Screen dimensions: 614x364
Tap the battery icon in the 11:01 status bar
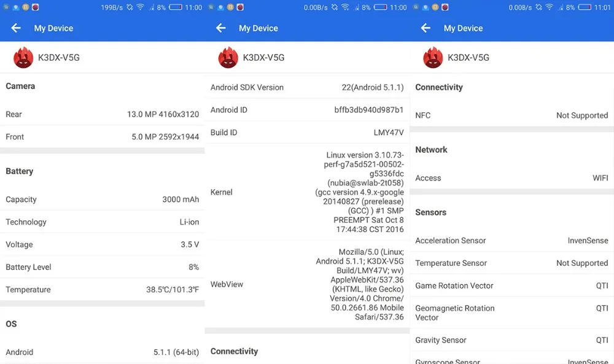tap(585, 7)
